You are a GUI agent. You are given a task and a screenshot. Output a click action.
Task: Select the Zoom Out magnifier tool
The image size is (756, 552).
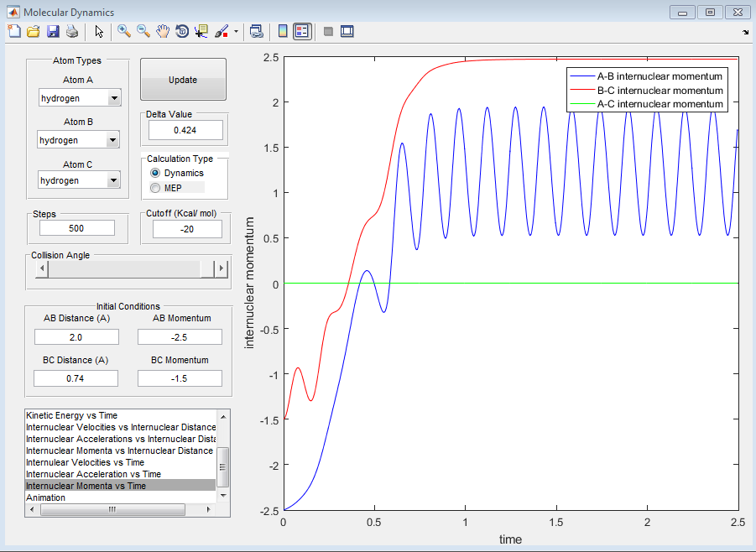pos(143,31)
